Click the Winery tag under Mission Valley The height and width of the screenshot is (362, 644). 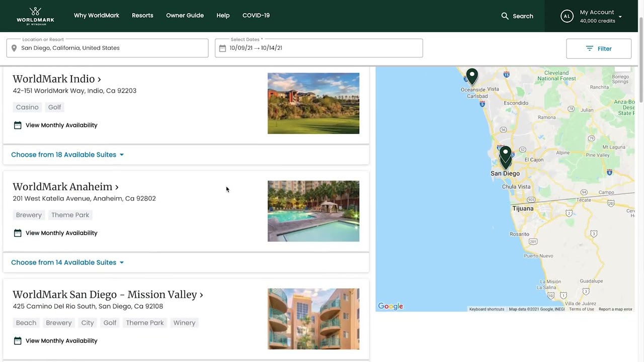point(184,323)
